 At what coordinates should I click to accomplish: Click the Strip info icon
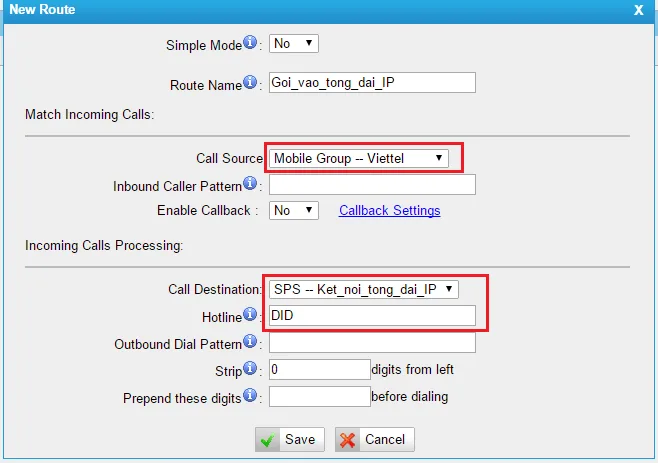pyautogui.click(x=252, y=368)
